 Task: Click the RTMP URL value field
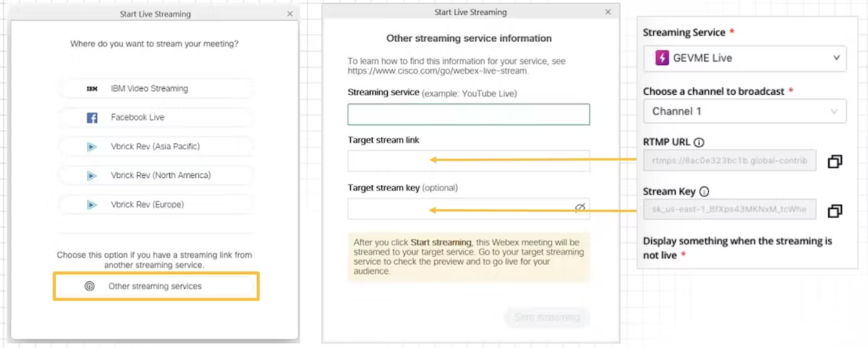(x=730, y=161)
